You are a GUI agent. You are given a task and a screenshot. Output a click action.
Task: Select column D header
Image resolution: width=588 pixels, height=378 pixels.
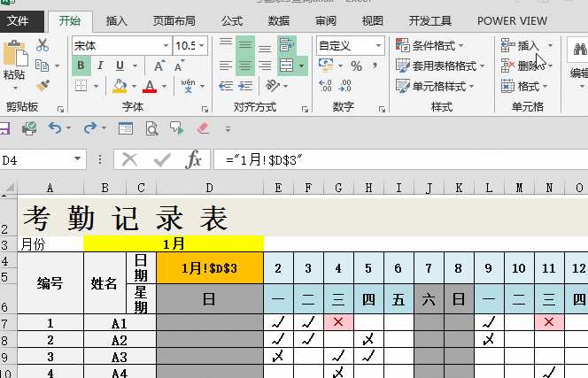point(210,188)
